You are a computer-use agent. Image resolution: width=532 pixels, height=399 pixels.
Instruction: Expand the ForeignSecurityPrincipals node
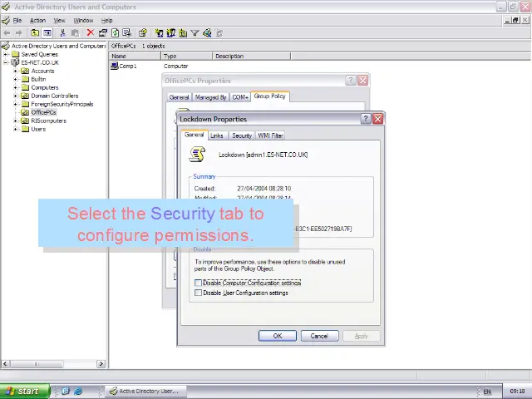coord(15,104)
